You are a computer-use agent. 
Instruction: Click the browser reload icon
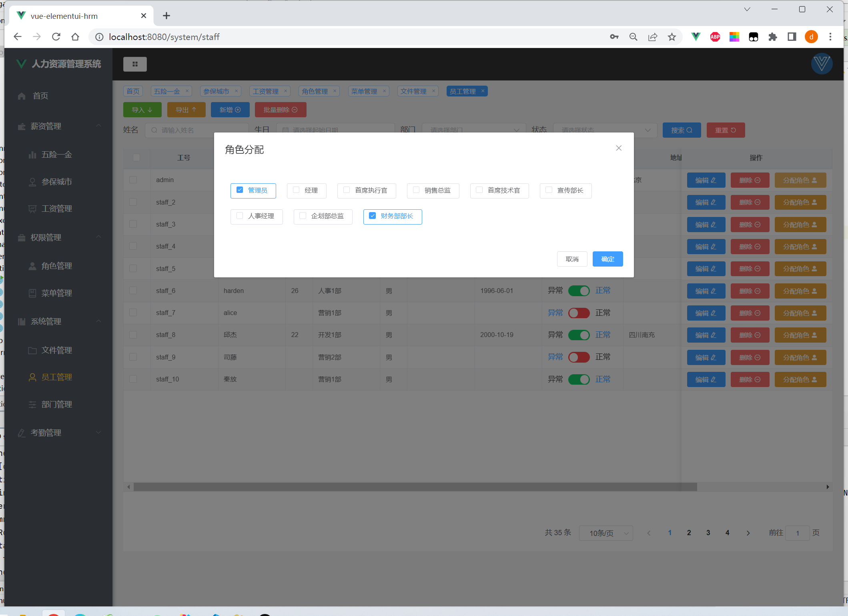(x=56, y=37)
